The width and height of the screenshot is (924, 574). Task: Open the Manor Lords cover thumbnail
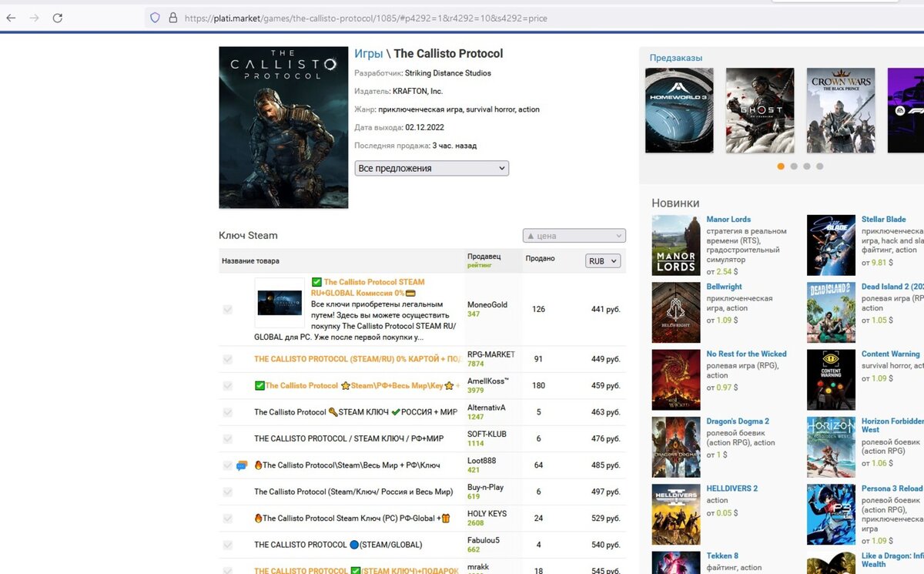(676, 245)
